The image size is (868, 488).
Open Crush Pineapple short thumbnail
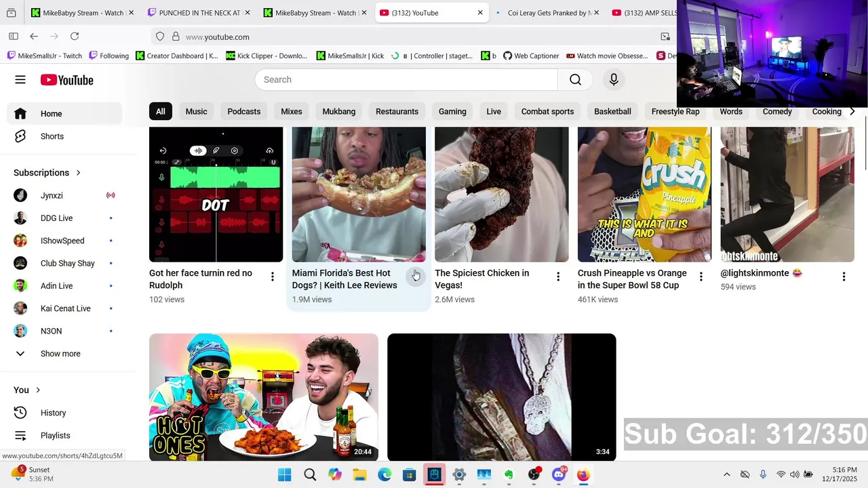pyautogui.click(x=644, y=195)
